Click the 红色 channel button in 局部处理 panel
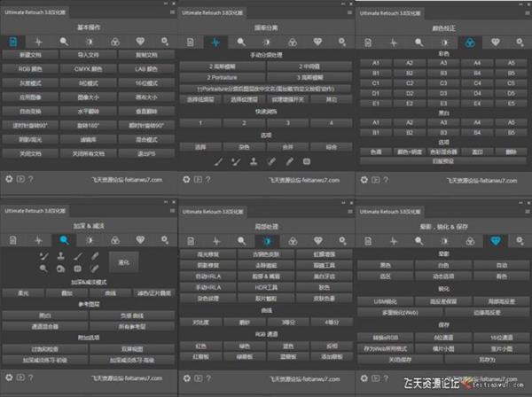Screen dimensions: 532x397 click(200, 347)
